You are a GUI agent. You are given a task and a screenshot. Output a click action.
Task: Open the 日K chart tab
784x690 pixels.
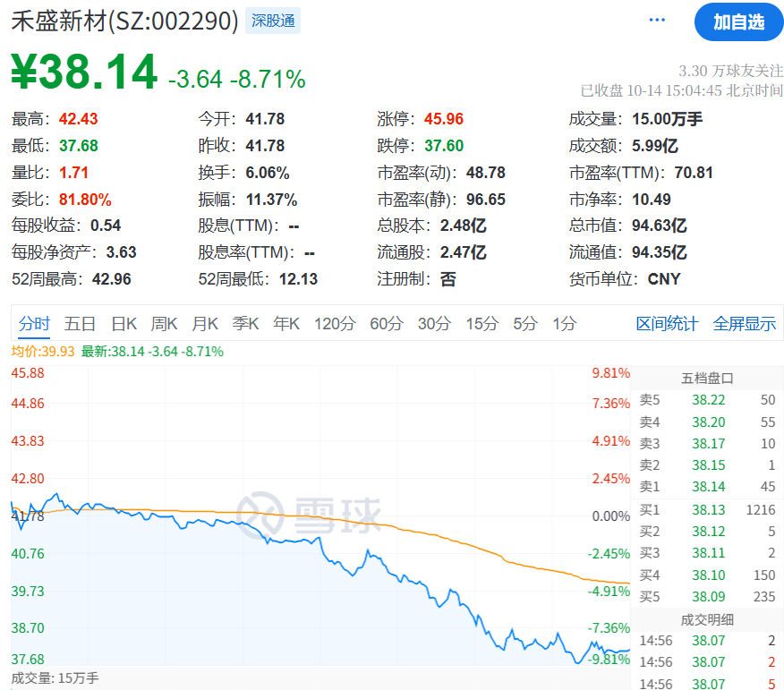coord(124,324)
